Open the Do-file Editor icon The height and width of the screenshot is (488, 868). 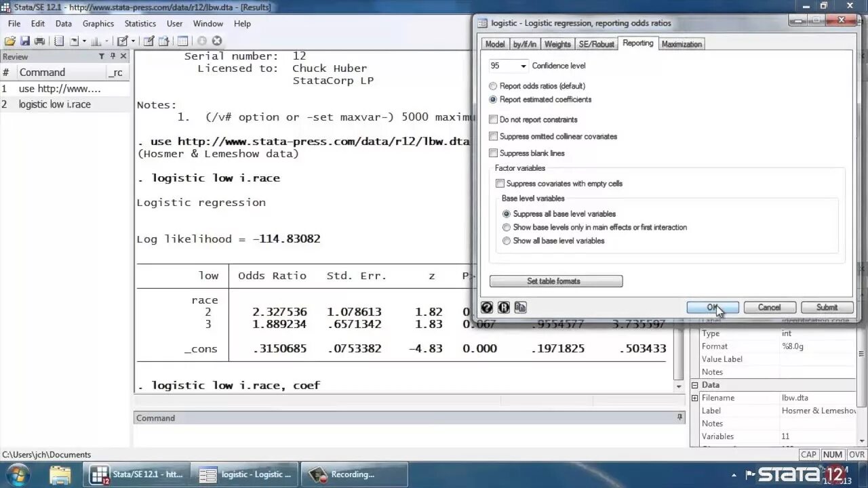point(123,41)
